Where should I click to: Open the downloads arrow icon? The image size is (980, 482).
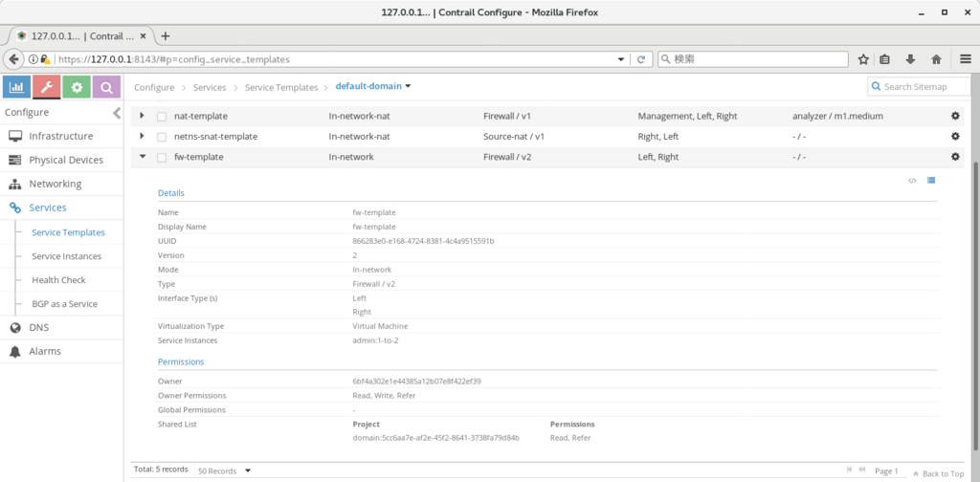tap(910, 59)
